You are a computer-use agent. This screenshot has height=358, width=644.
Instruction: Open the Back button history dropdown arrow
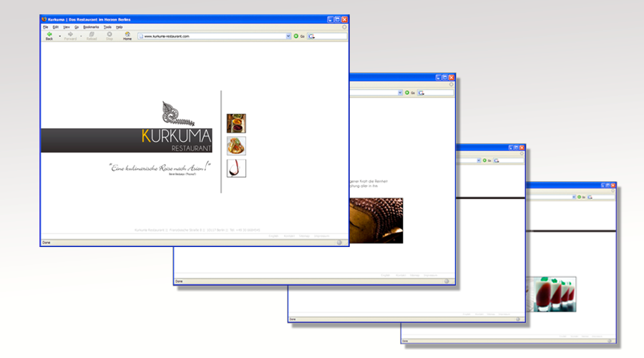click(x=59, y=34)
